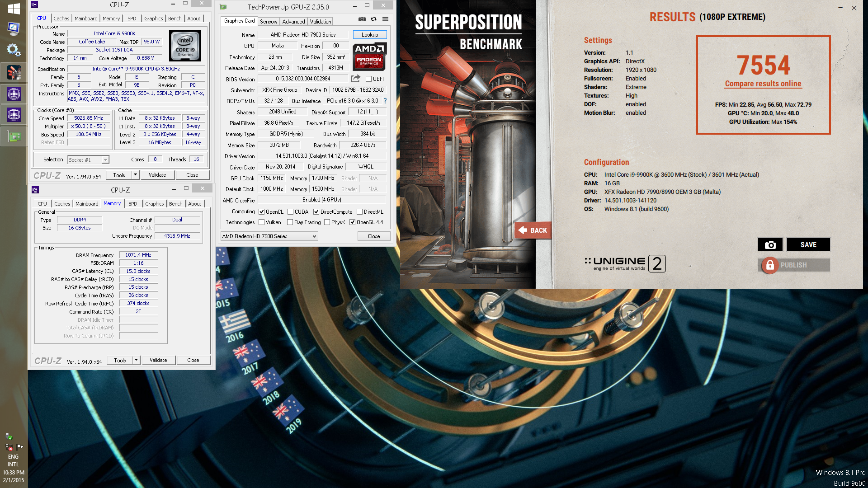Click the 7554 benchmark score
Viewport: 868px width, 488px height.
(x=763, y=65)
